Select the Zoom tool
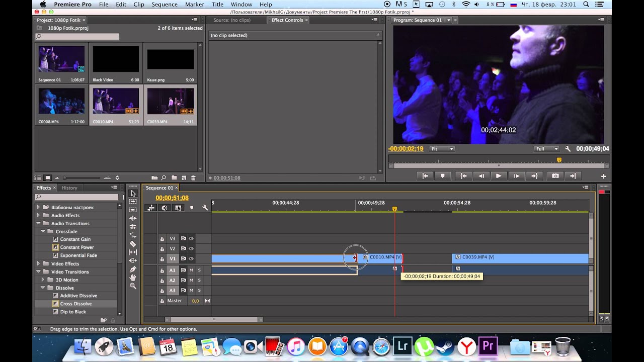Image resolution: width=644 pixels, height=362 pixels. [x=133, y=286]
